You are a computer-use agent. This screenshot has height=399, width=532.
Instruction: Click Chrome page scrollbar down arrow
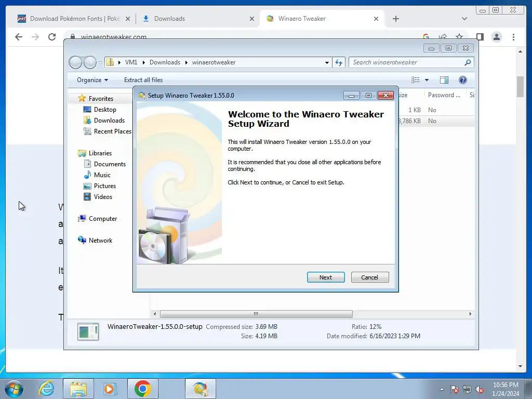(x=520, y=366)
